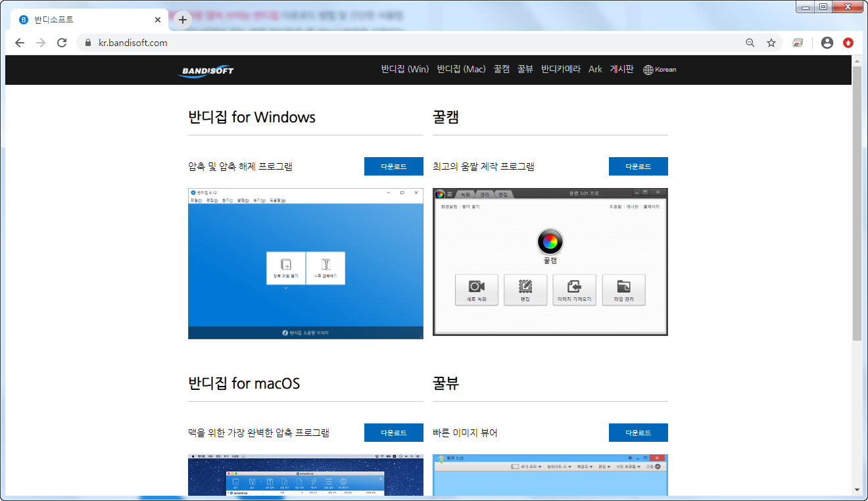The width and height of the screenshot is (868, 501).
Task: Open the 꿀캠 section heading
Action: [446, 117]
